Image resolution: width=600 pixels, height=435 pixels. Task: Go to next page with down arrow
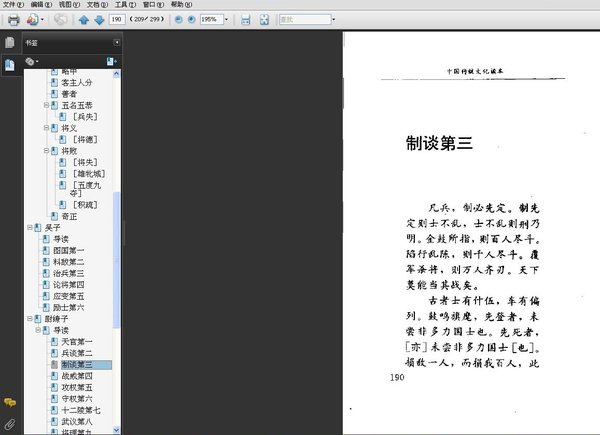[x=98, y=19]
